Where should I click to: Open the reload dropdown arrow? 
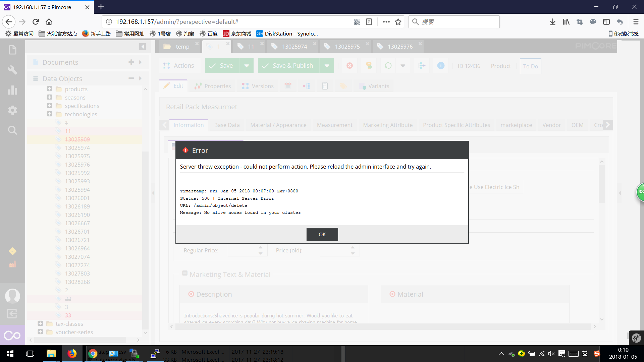(x=403, y=66)
